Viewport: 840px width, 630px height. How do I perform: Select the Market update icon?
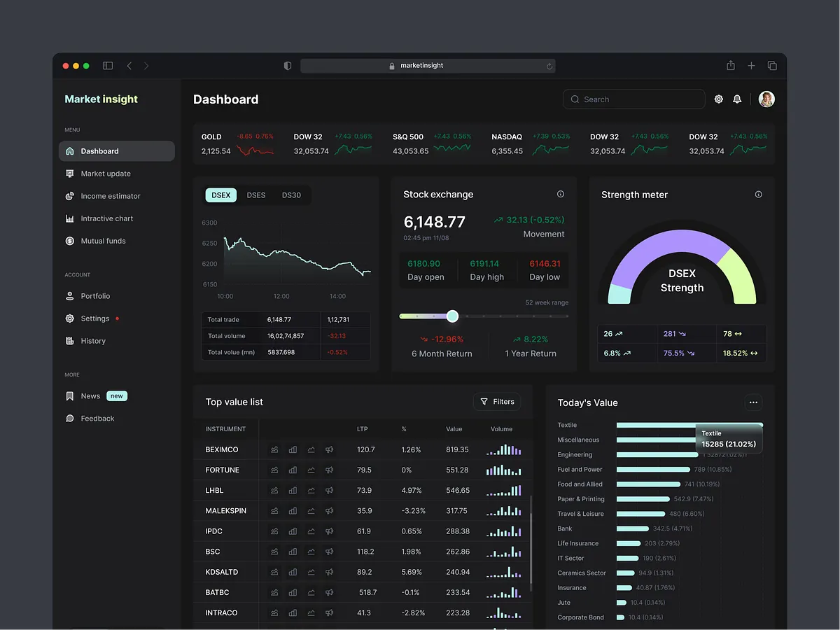click(70, 173)
